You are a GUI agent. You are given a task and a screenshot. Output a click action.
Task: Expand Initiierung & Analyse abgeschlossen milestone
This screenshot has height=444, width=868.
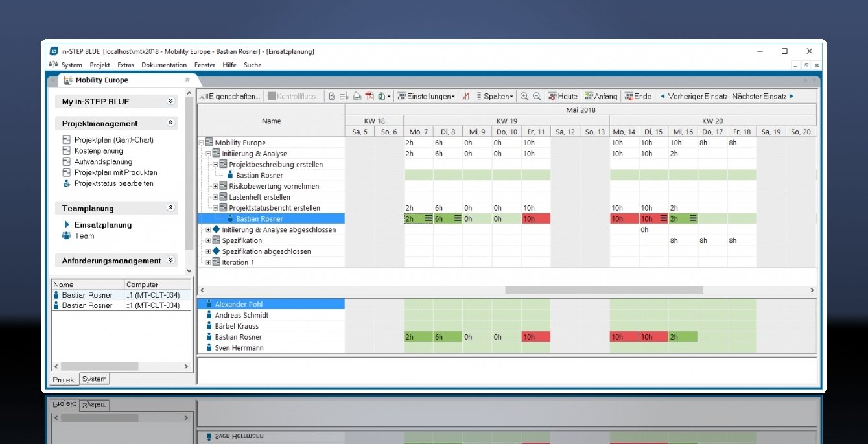tap(209, 230)
